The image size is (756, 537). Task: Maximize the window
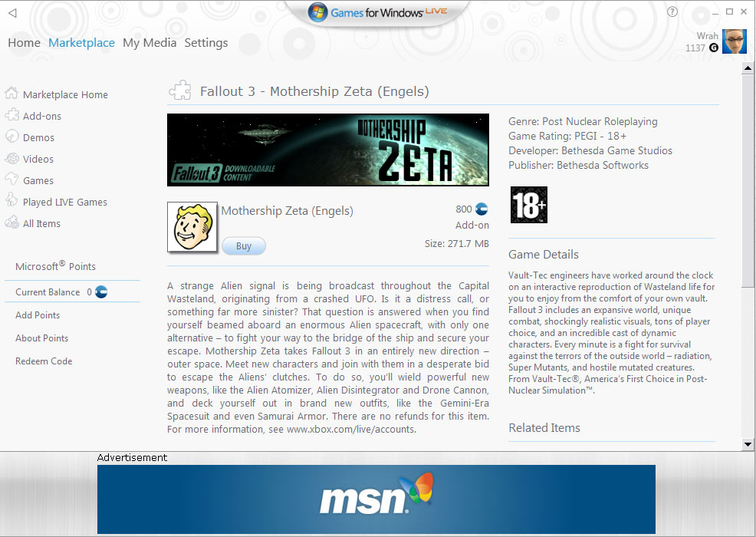pyautogui.click(x=729, y=12)
